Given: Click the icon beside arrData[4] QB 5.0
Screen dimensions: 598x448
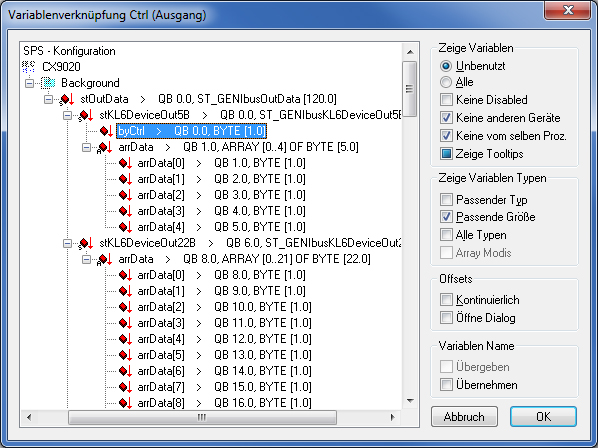Looking at the screenshot, I should [x=125, y=227].
